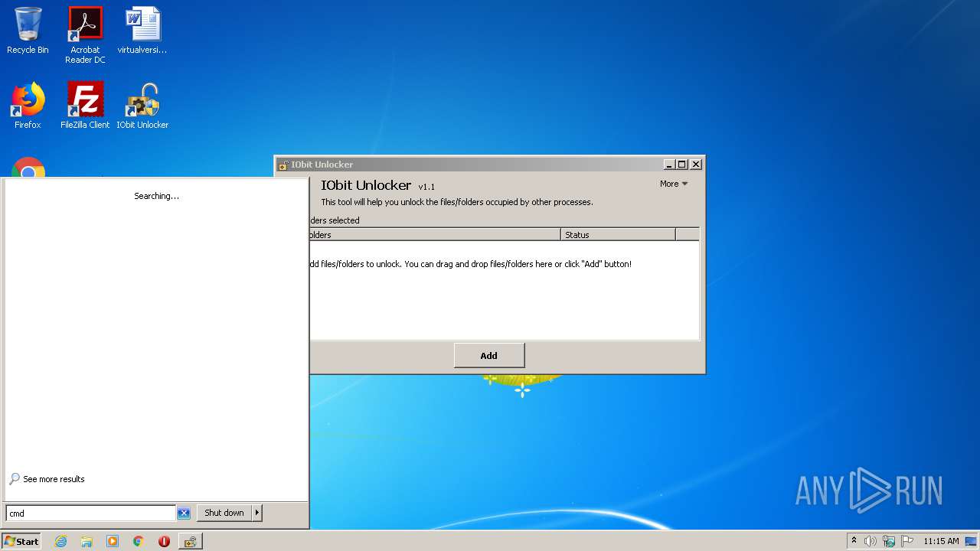Click the clock showing 11:15 AM

click(x=941, y=541)
